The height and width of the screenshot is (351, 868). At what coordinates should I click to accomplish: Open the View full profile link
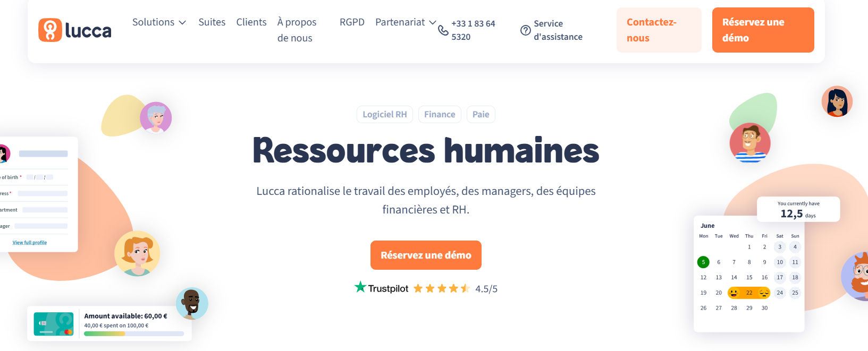coord(30,243)
